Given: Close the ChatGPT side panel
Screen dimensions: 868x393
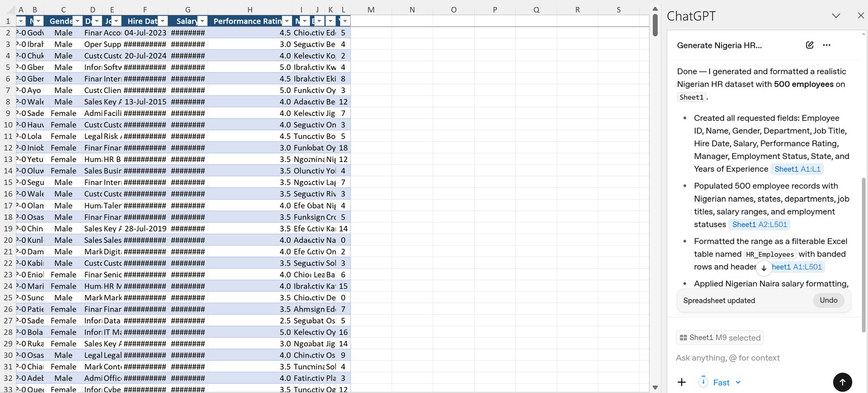Looking at the screenshot, I should pos(860,16).
